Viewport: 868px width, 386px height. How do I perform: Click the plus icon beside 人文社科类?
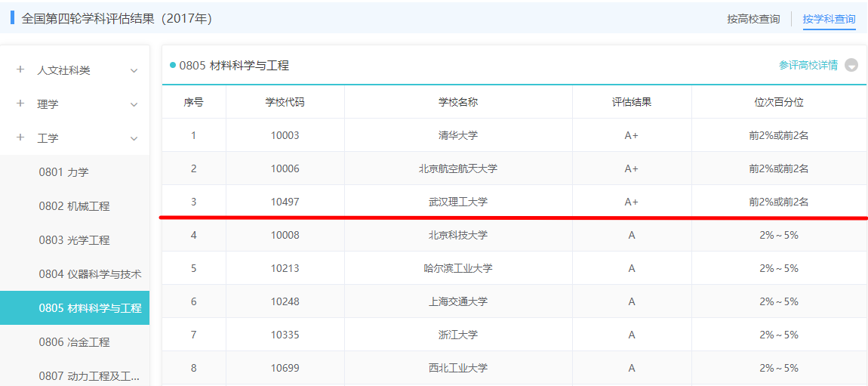[x=20, y=69]
